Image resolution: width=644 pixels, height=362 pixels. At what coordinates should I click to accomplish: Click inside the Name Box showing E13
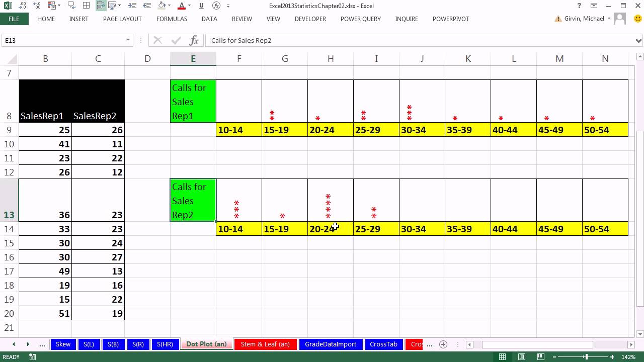click(63, 40)
